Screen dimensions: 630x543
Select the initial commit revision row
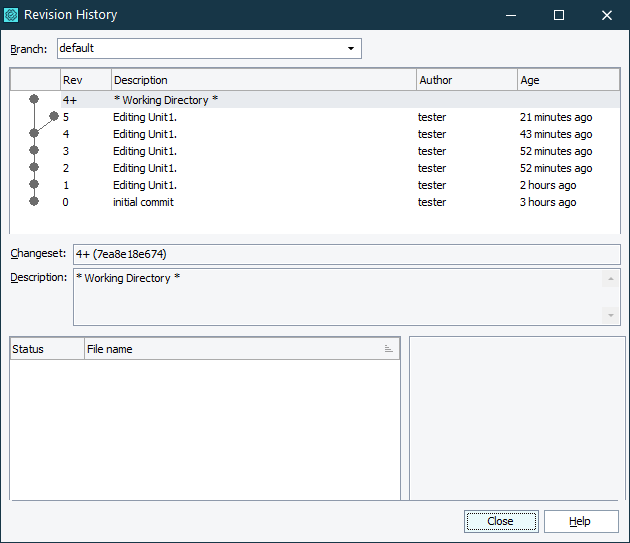coord(143,202)
